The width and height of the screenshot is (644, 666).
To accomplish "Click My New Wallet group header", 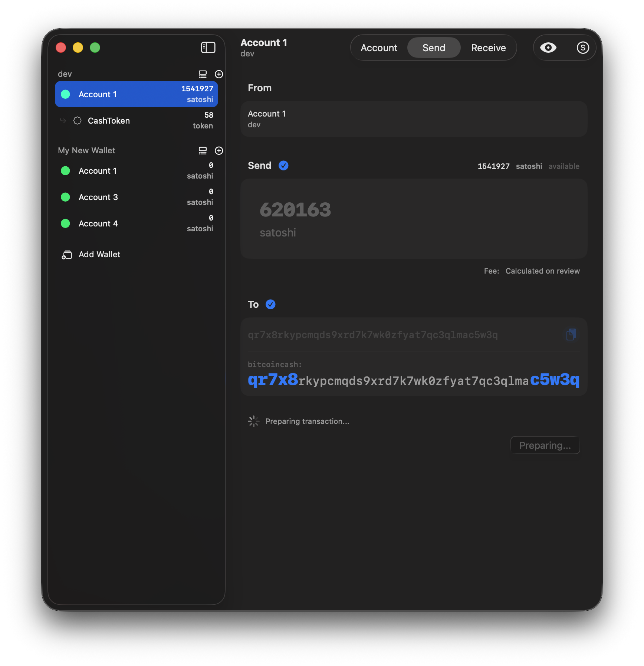I will 86,151.
